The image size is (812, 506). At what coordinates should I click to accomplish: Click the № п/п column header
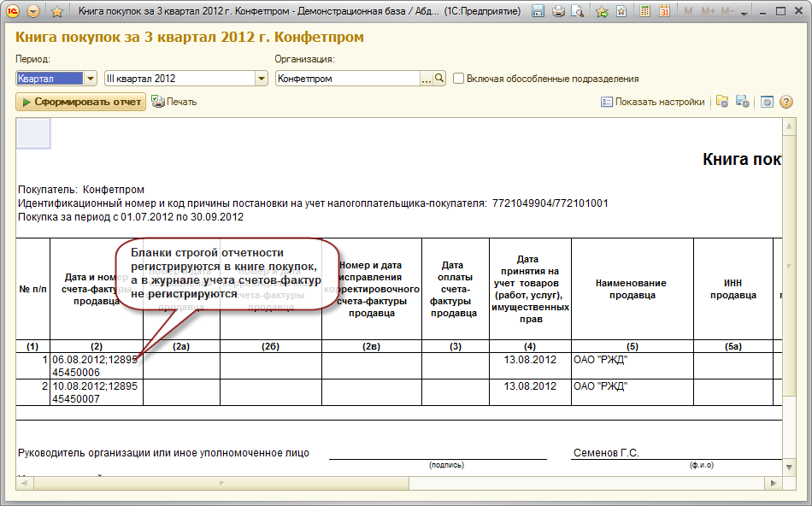click(x=32, y=289)
